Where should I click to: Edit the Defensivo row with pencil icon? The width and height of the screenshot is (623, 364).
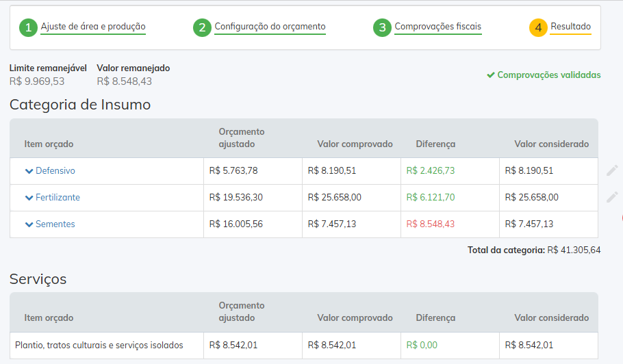click(612, 170)
